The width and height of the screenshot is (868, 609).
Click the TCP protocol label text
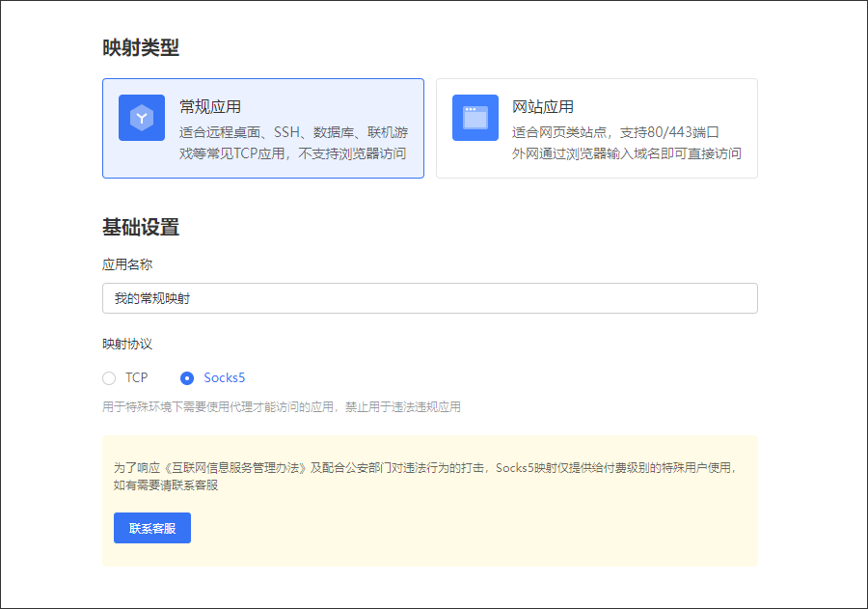click(x=136, y=378)
